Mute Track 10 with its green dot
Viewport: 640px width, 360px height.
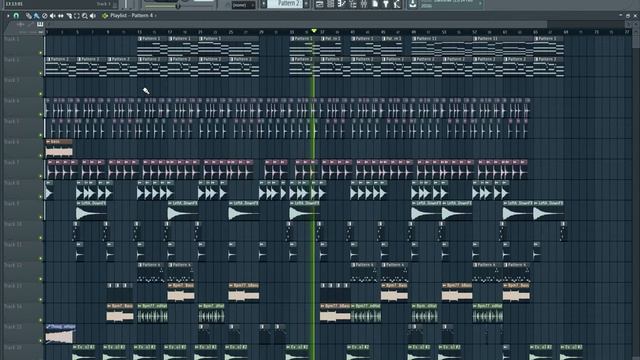(40, 238)
